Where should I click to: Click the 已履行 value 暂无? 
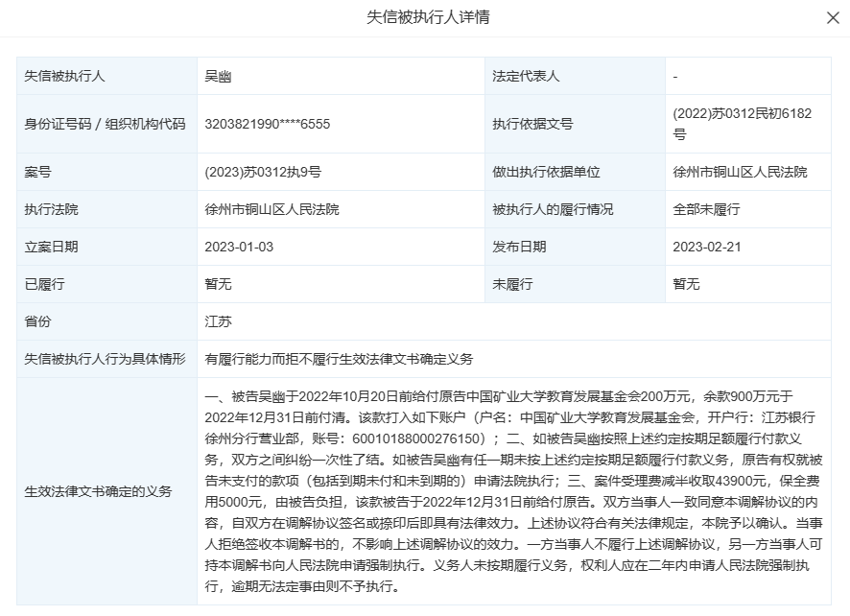218,284
